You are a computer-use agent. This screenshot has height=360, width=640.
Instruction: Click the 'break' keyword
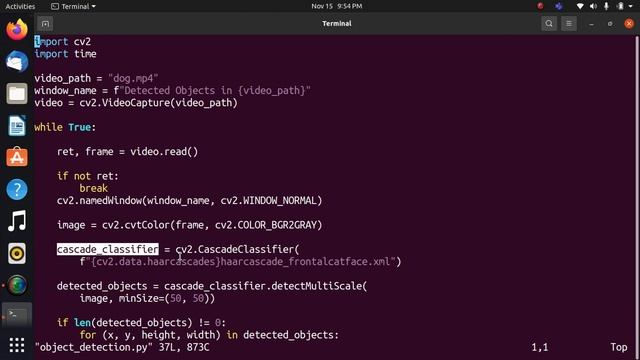[x=93, y=188]
